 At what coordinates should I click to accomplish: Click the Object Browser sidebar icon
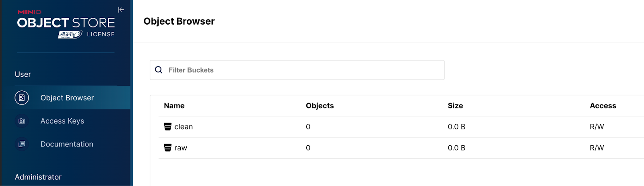(x=22, y=98)
